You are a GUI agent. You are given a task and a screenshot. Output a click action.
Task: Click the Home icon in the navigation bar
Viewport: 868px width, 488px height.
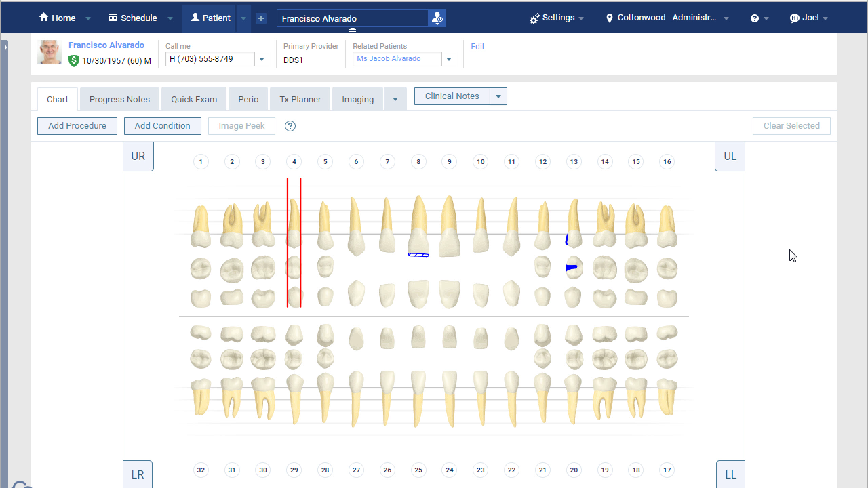click(x=44, y=18)
